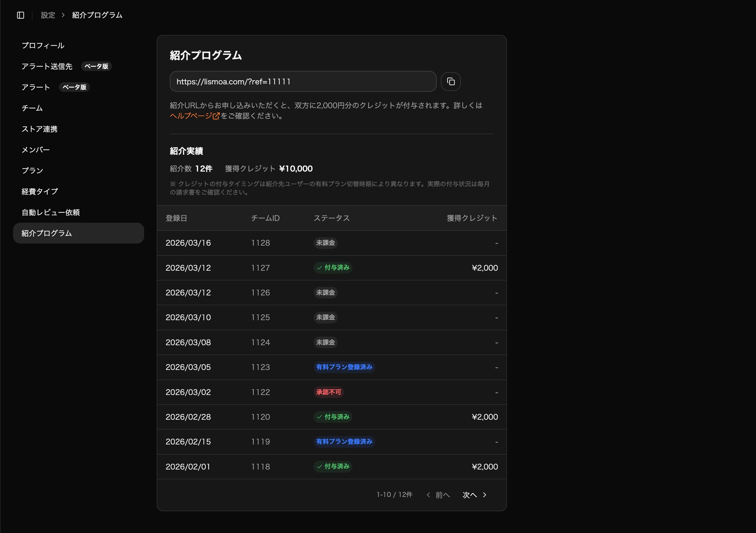Click the ステータス column header
Image resolution: width=756 pixels, height=533 pixels.
332,218
